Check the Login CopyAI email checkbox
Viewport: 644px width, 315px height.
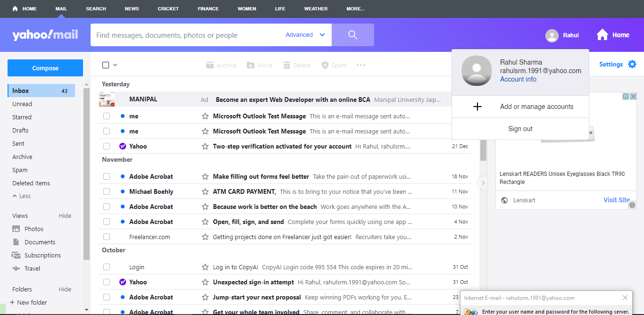(107, 267)
